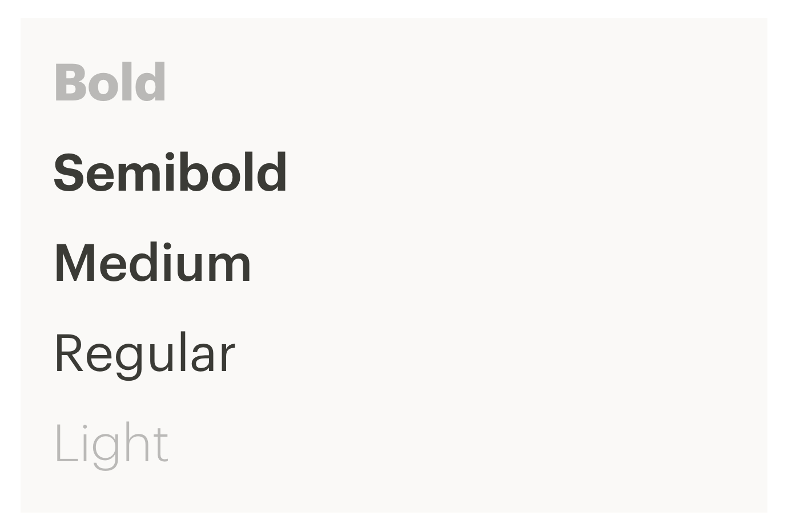This screenshot has width=788, height=532.
Task: Select the Bold font weight
Action: tap(110, 82)
